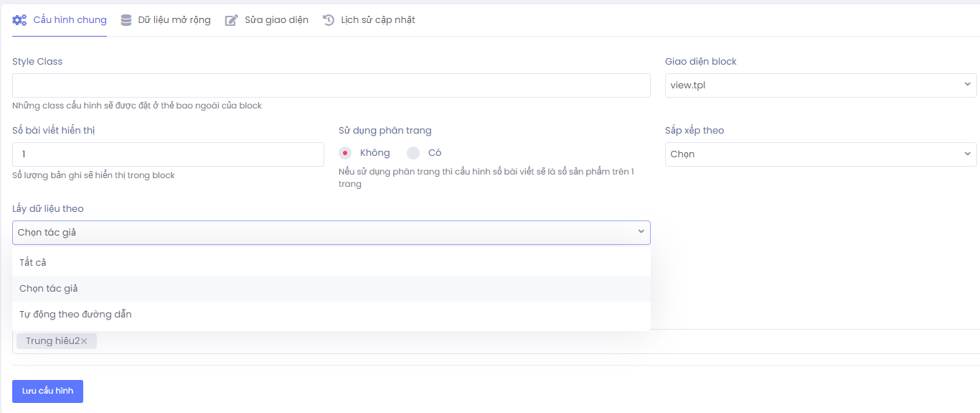Open the Sửa giao diện tab
Viewport: 980px width, 413px height.
[276, 20]
